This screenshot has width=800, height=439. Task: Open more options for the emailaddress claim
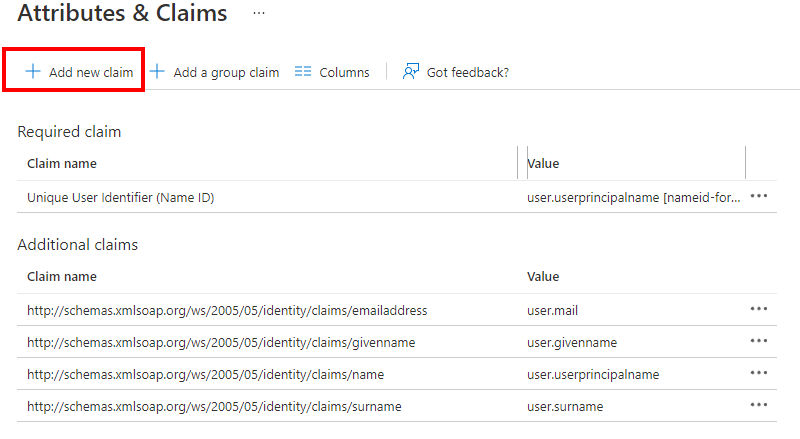[759, 309]
